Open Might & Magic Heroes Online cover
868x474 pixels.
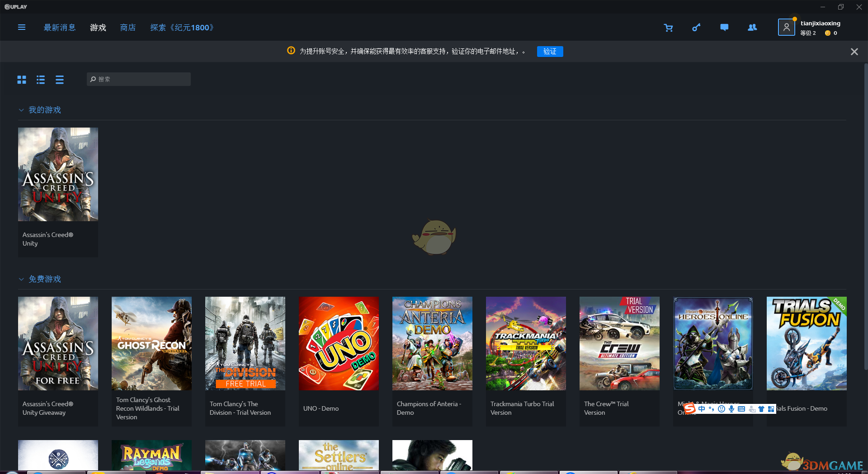[x=713, y=343]
